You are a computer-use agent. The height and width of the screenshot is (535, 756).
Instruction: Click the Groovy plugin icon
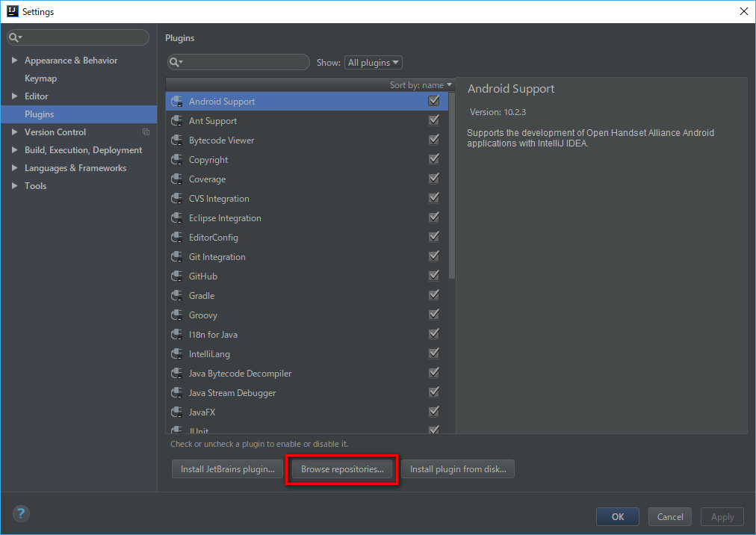click(177, 315)
